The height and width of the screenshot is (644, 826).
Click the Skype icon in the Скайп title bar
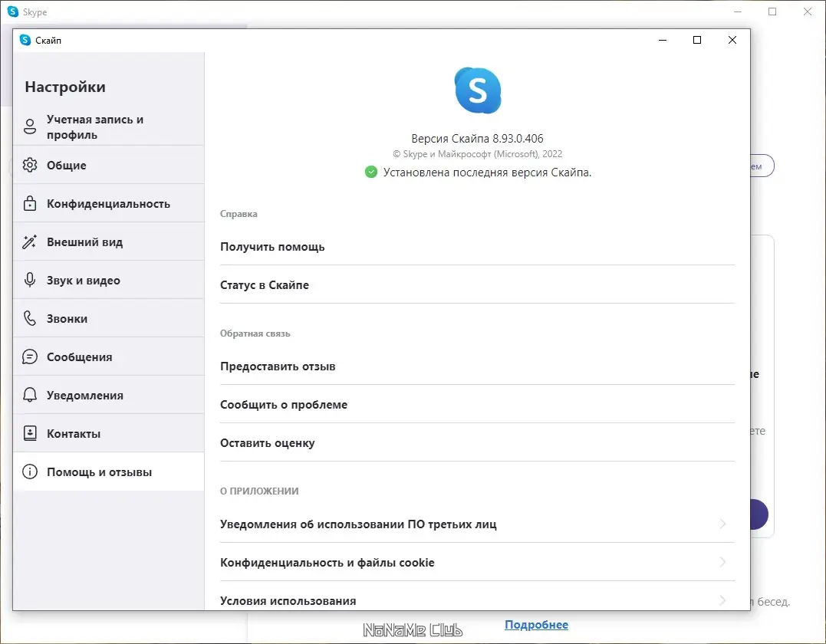[25, 40]
